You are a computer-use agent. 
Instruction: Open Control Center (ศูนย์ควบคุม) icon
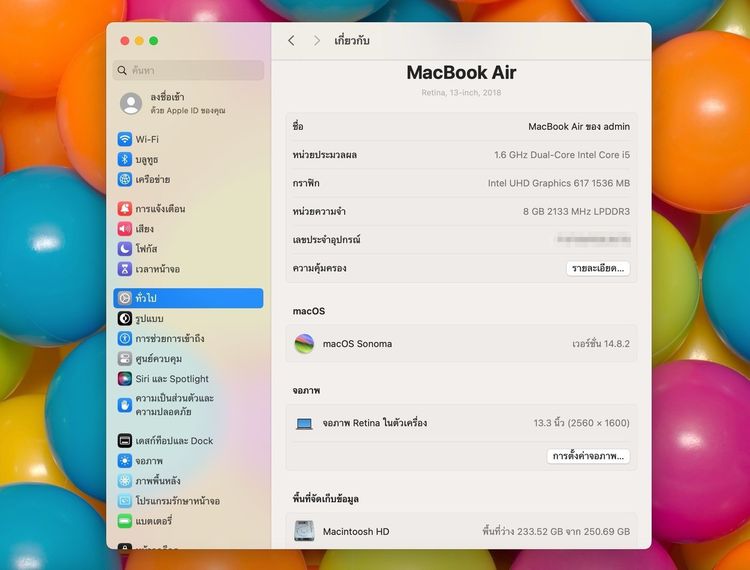pyautogui.click(x=125, y=358)
